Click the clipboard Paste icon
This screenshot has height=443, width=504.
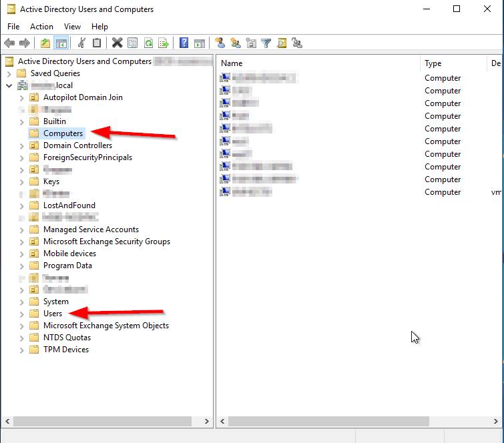[x=97, y=43]
